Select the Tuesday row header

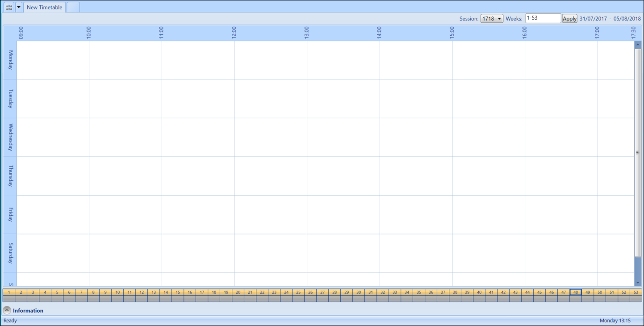pyautogui.click(x=10, y=99)
